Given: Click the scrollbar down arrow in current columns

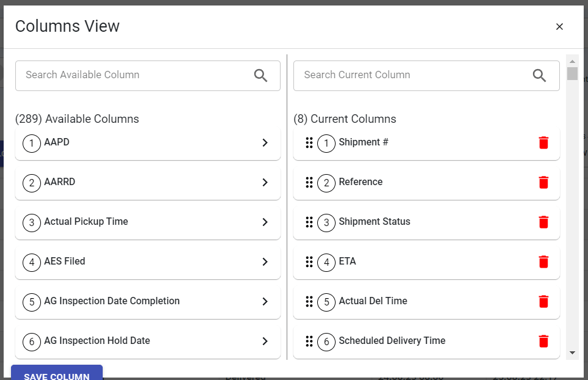Looking at the screenshot, I should pos(572,353).
